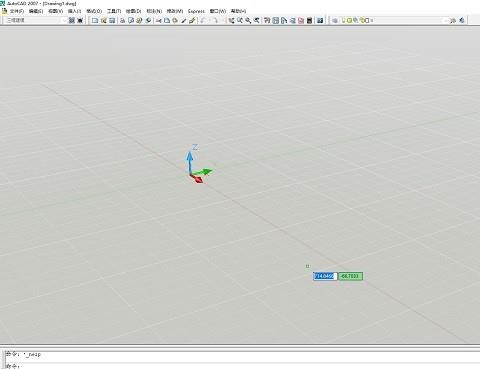Activate the Match Properties brush tool
This screenshot has height=369, width=480.
click(x=183, y=20)
